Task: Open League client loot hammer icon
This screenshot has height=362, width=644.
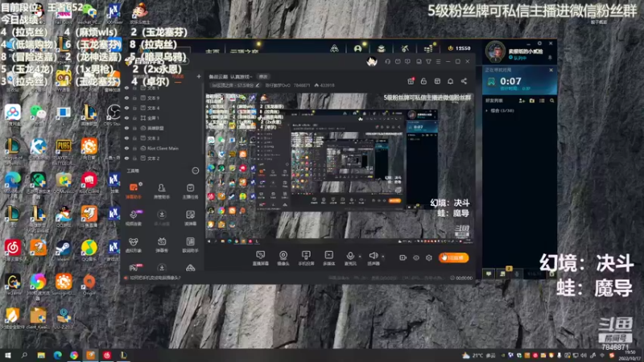Action: point(405,48)
